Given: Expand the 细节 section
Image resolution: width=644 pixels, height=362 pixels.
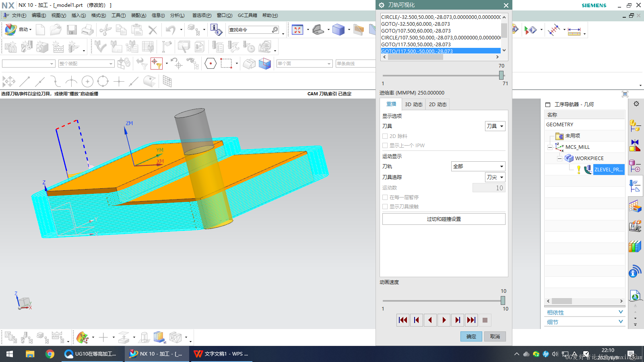Looking at the screenshot, I should pos(584,322).
